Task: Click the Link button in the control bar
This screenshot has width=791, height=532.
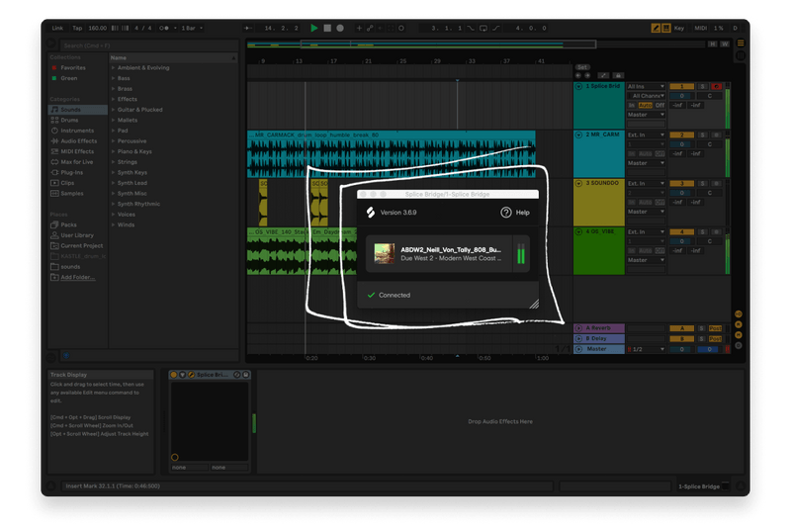Action: pyautogui.click(x=57, y=29)
